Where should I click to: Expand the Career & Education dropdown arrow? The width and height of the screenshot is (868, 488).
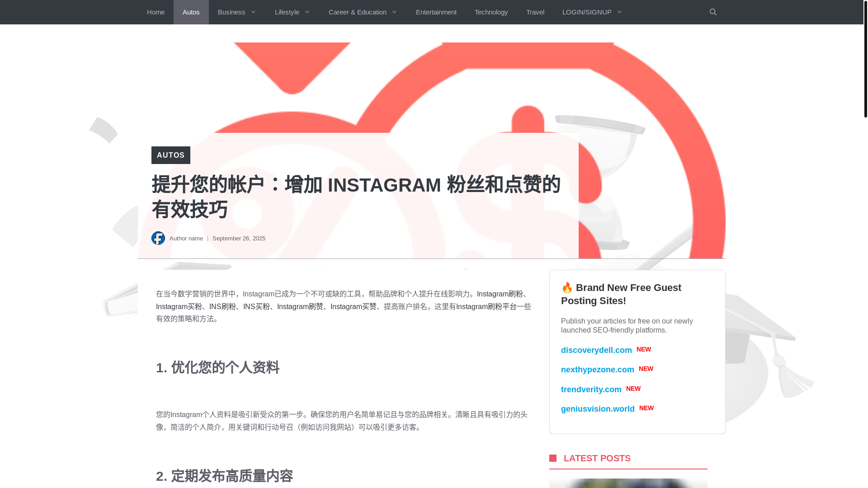[x=394, y=12]
